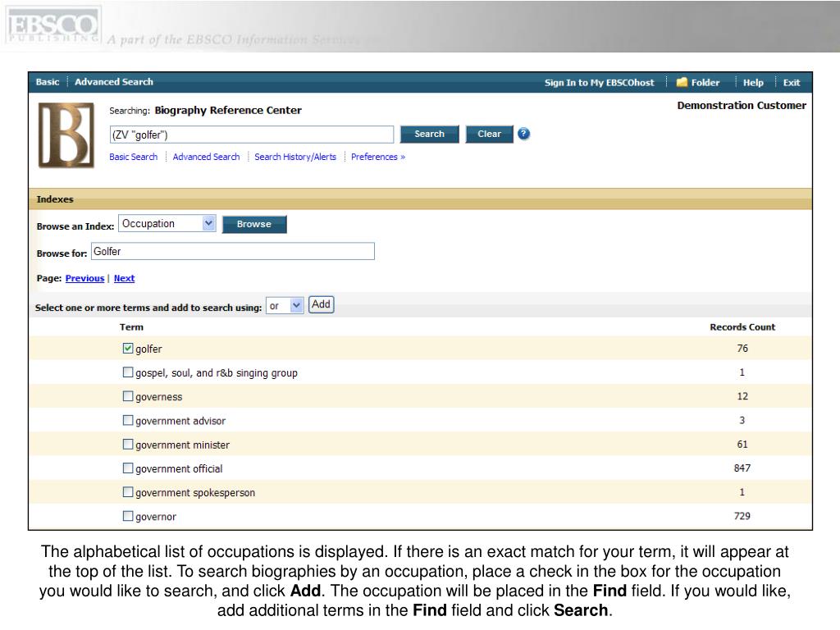The height and width of the screenshot is (630, 840).
Task: Click the records count 847
Action: [742, 468]
